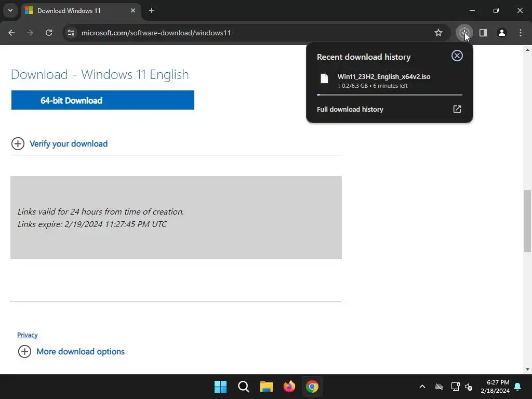Bookmark this page with the star icon

438,33
